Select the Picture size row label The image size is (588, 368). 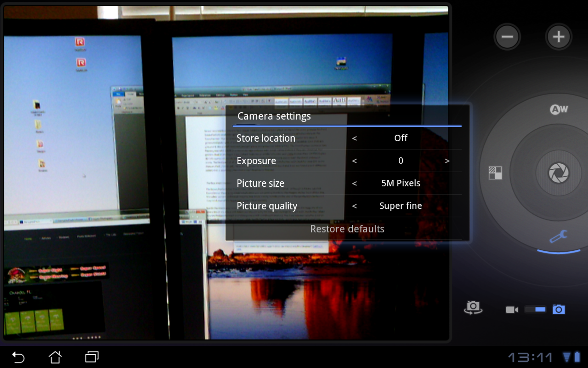click(260, 183)
